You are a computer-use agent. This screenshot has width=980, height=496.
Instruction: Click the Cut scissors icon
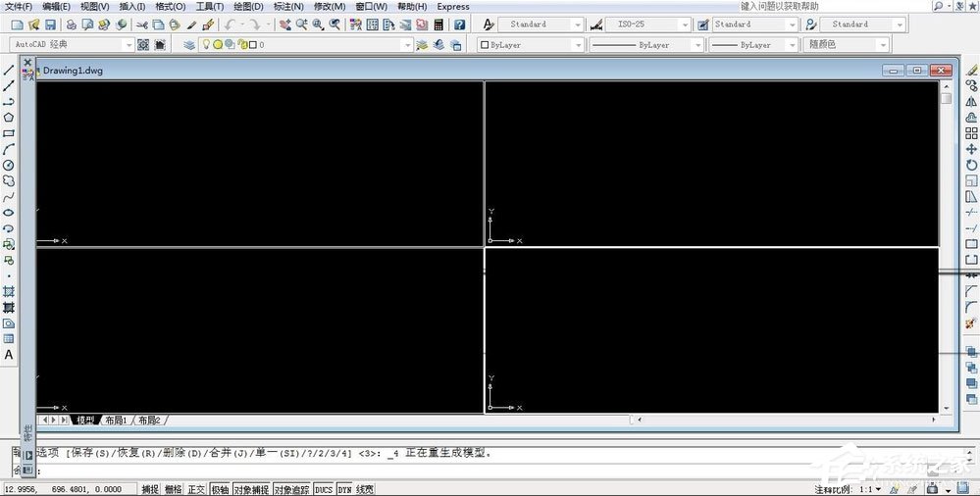(x=142, y=25)
